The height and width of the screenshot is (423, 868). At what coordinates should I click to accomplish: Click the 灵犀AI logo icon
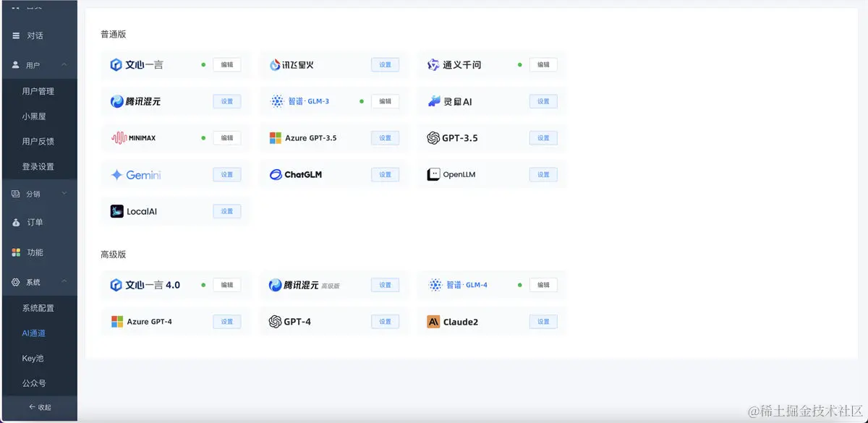point(434,101)
